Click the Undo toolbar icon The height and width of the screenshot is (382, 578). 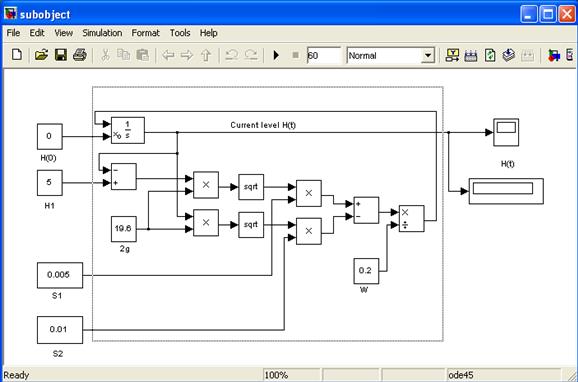[x=231, y=55]
